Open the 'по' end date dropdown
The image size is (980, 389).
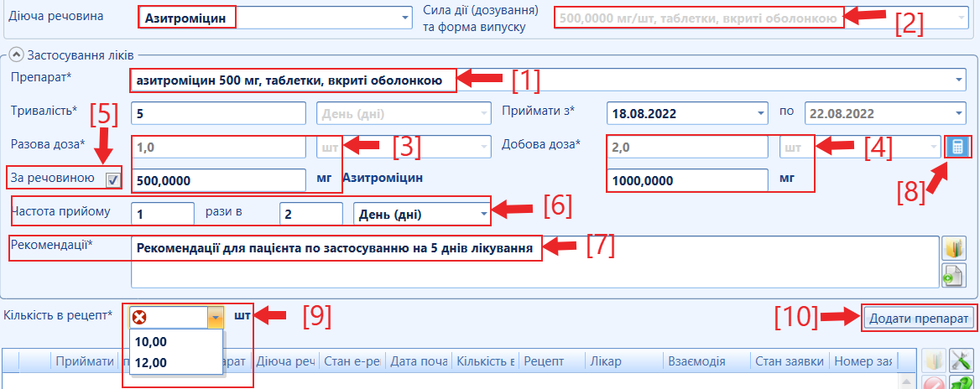[959, 114]
